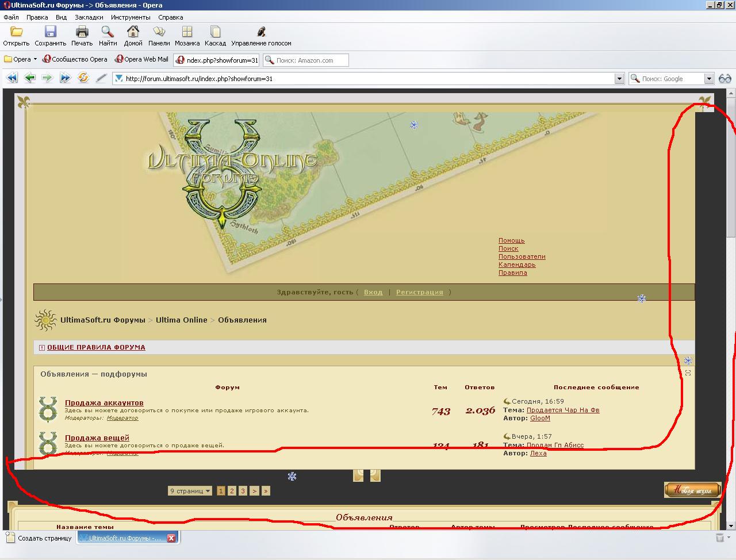Go back with the green left arrow
Screen dimensions: 736x560
[30, 78]
